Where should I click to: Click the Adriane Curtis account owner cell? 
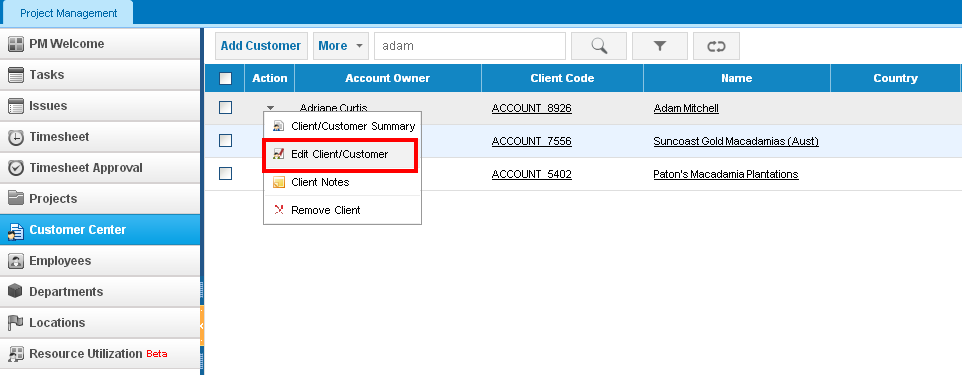[x=334, y=108]
